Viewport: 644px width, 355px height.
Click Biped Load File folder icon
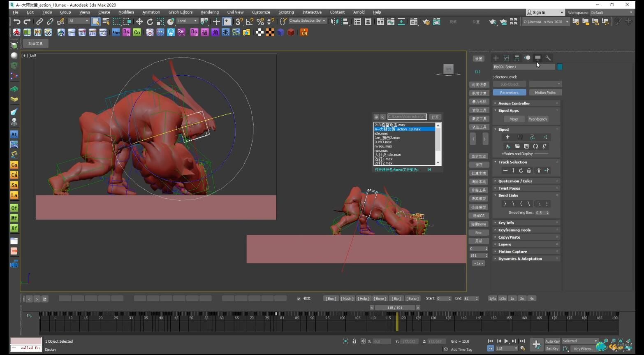[517, 146]
